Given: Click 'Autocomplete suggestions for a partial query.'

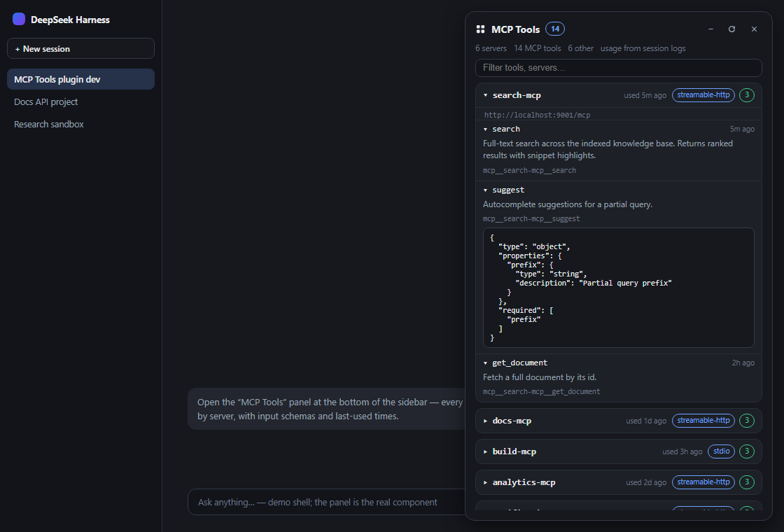Looking at the screenshot, I should tap(568, 204).
